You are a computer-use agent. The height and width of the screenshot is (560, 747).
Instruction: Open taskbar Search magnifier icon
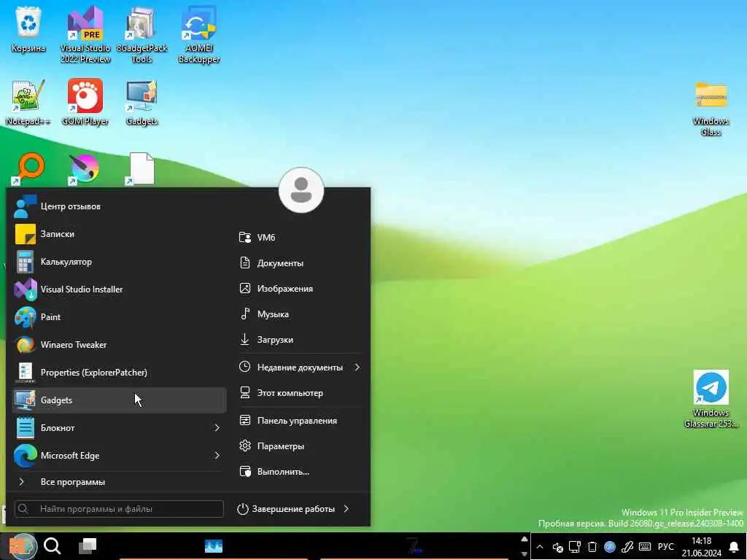coord(53,546)
